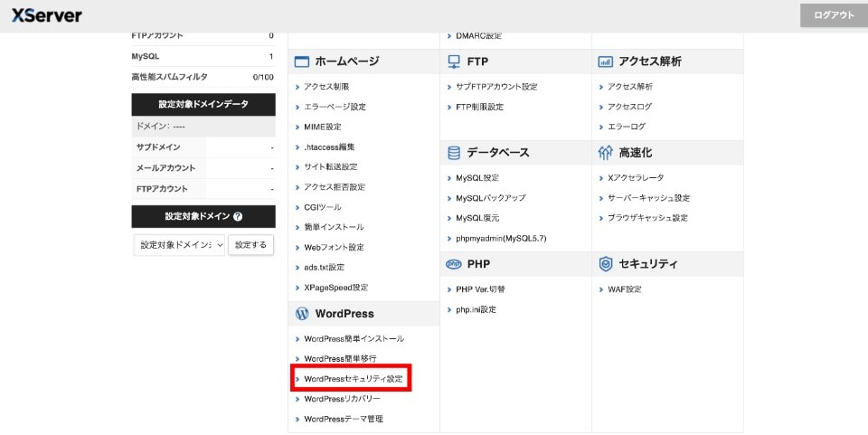The height and width of the screenshot is (435, 868).
Task: Open CGIツール link
Action: (323, 207)
